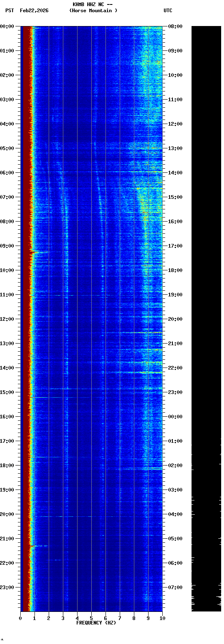
Task: Click the "Feb22,2026" date label
Action: tap(34, 11)
